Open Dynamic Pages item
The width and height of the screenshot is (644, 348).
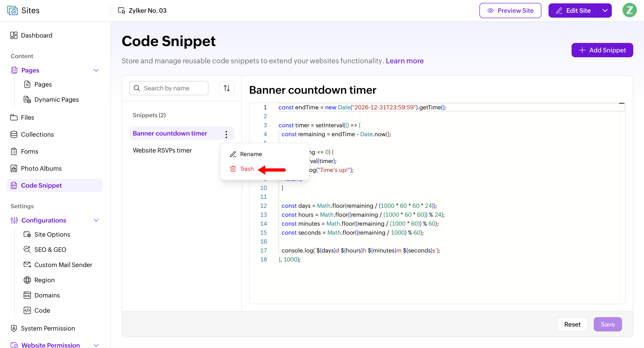(x=51, y=100)
